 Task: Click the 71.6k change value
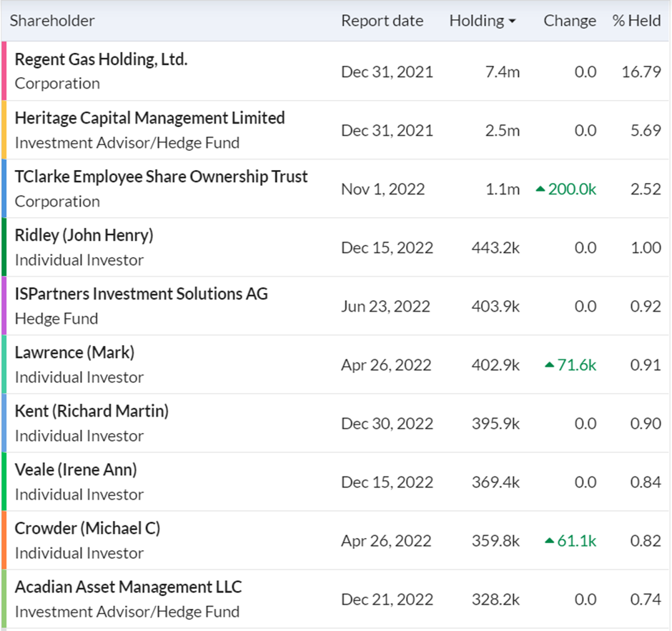576,365
